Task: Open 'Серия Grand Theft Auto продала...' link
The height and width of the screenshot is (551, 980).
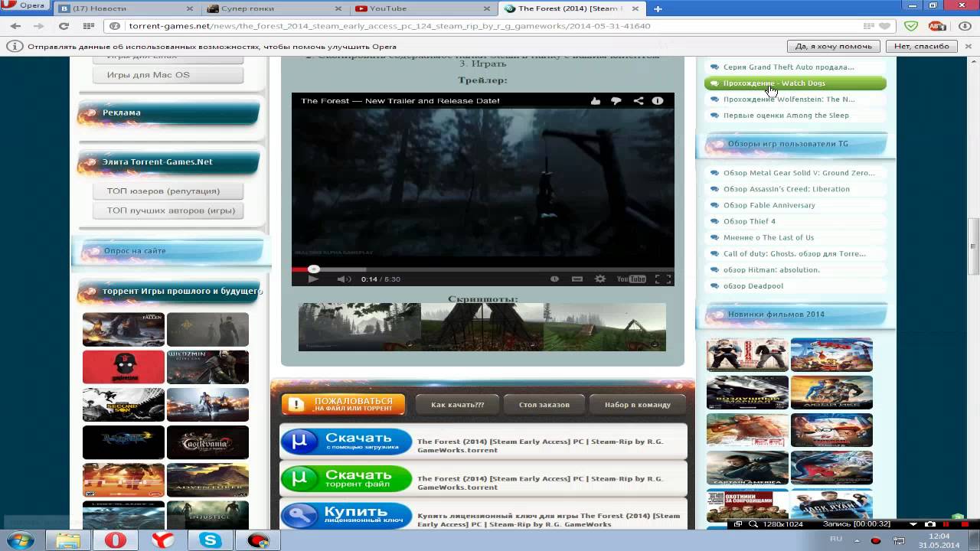Action: [789, 67]
